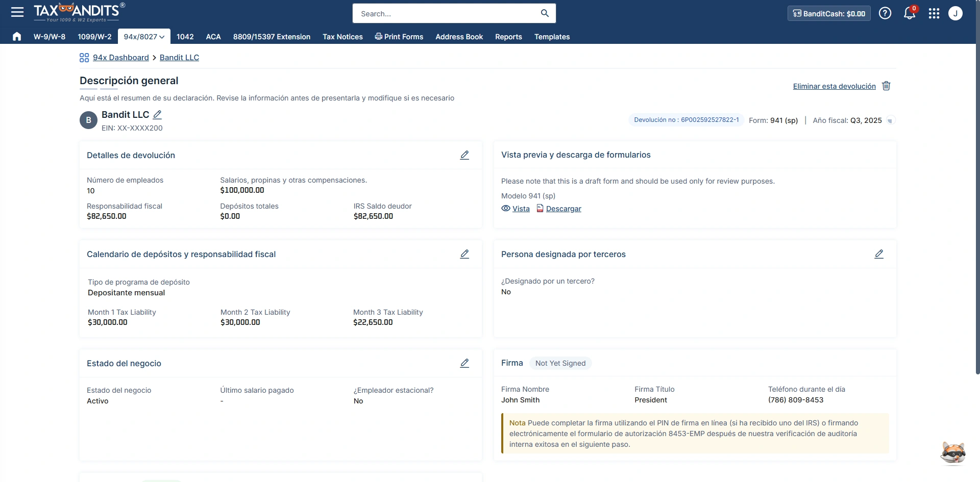
Task: Click Descargar link for Modelo 941
Action: (563, 209)
